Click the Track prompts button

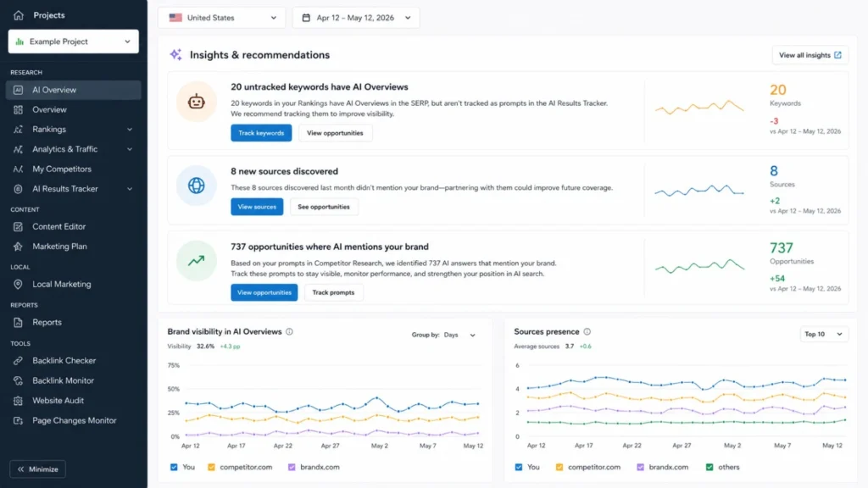point(333,292)
